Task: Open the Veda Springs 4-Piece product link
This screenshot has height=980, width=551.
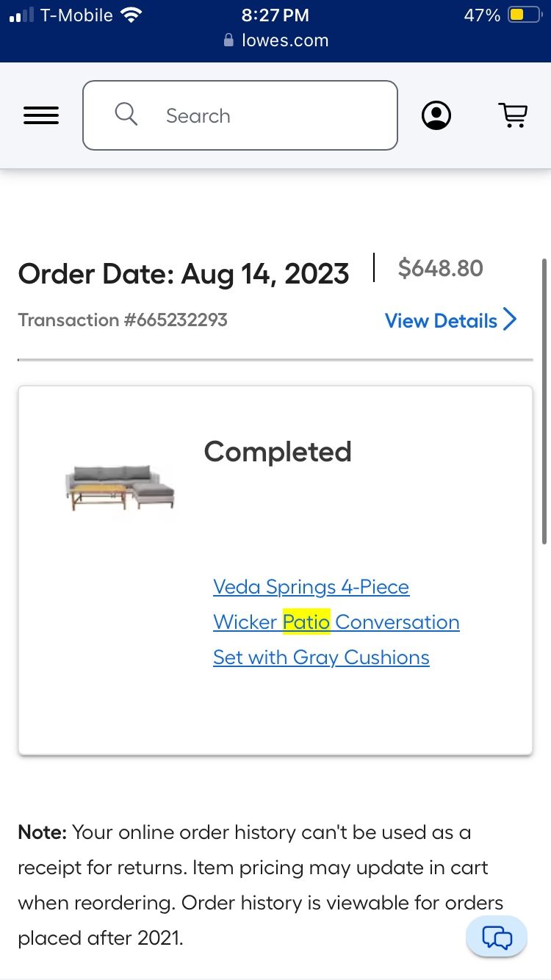Action: click(311, 587)
